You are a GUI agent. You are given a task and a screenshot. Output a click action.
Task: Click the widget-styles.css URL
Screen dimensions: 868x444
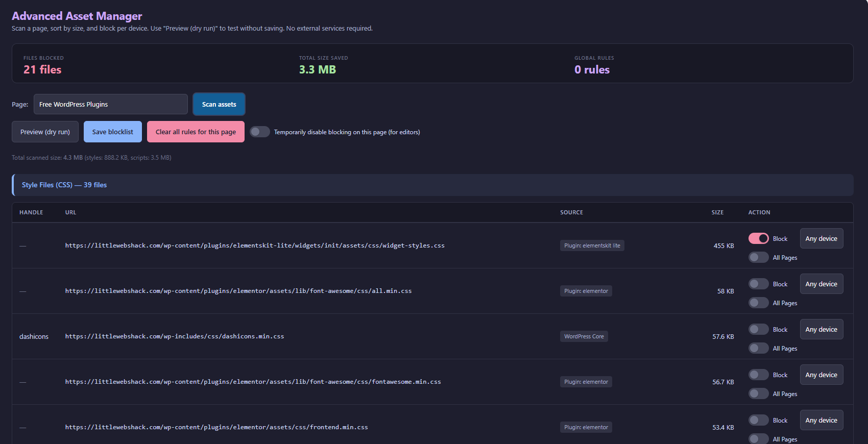coord(255,245)
